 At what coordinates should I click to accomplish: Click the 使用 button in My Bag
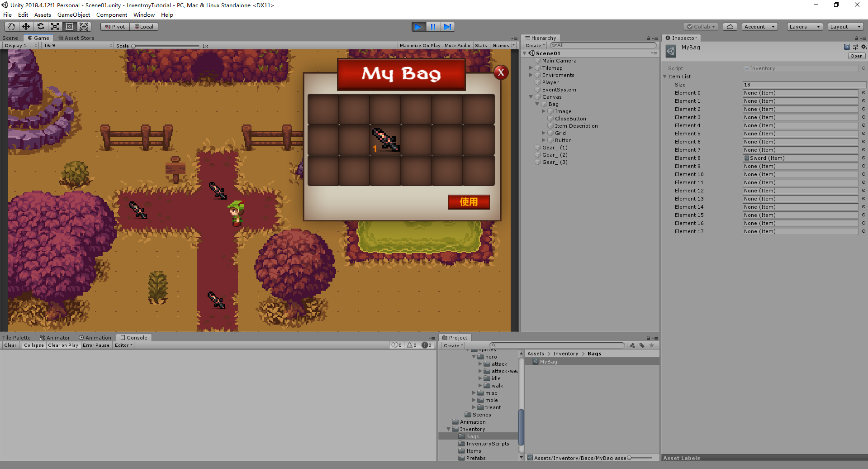click(x=469, y=202)
